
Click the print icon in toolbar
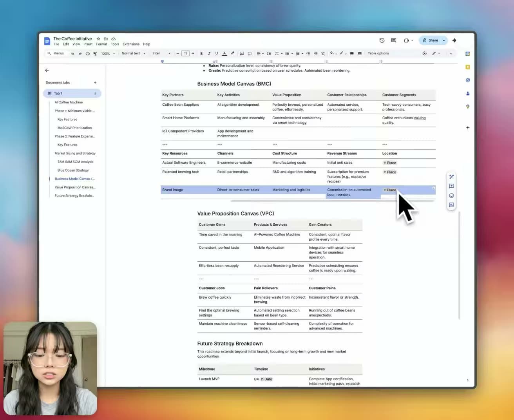(87, 53)
